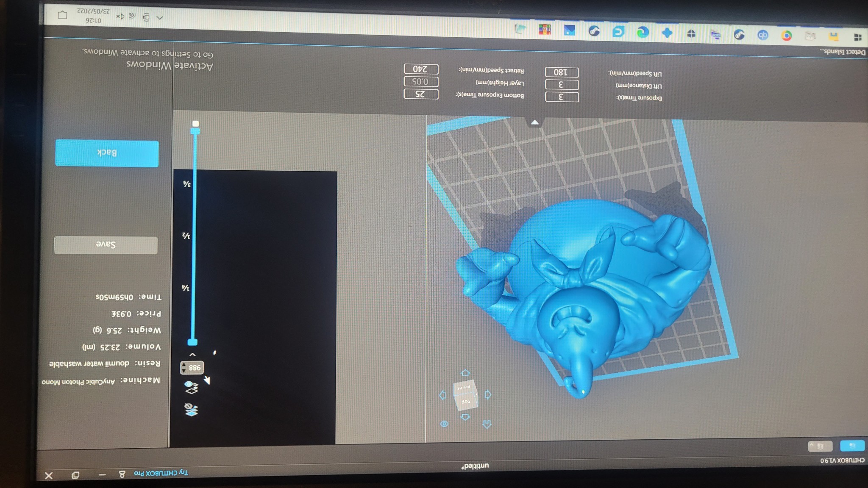Click Try CHITUBOX Pro in title bar
868x488 pixels.
(x=161, y=473)
